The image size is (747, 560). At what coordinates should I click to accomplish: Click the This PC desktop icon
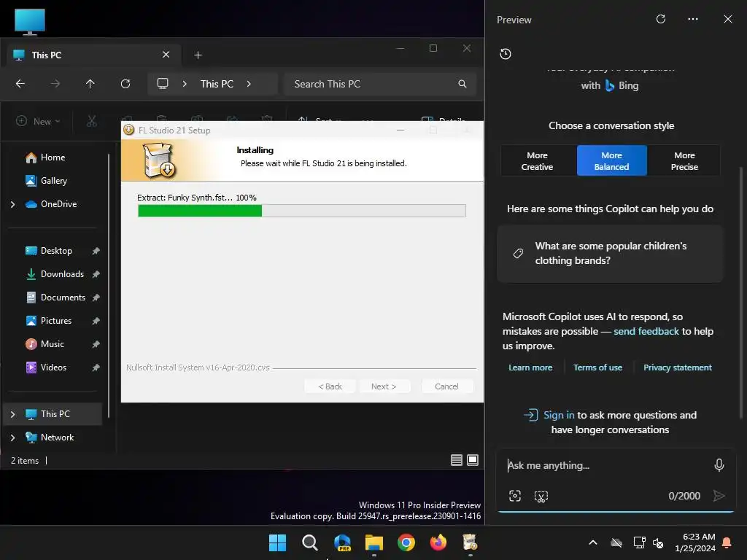pos(29,22)
